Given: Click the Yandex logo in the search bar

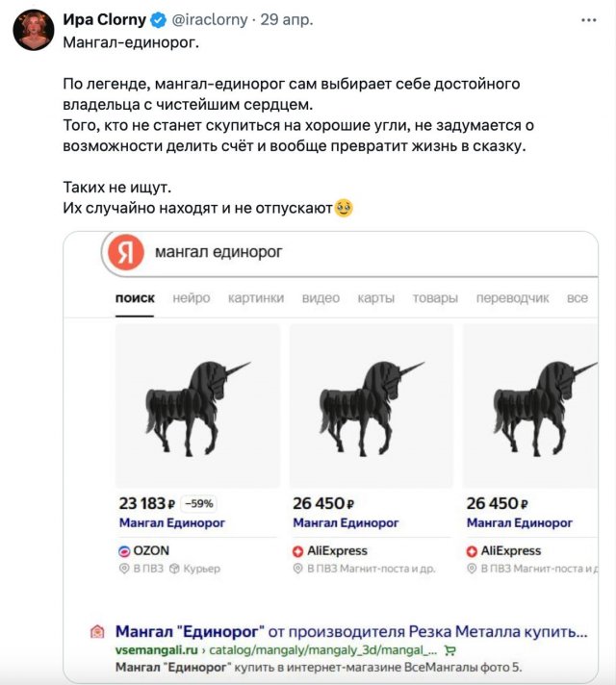Looking at the screenshot, I should (125, 254).
